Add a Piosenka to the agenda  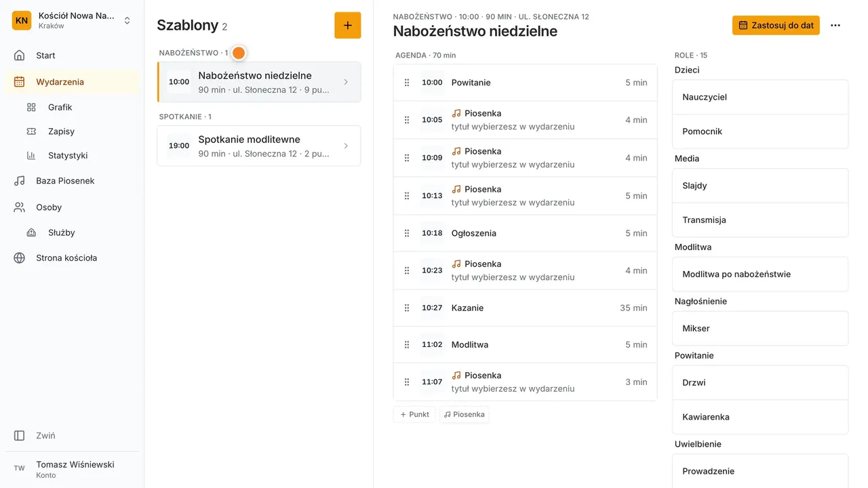(465, 414)
